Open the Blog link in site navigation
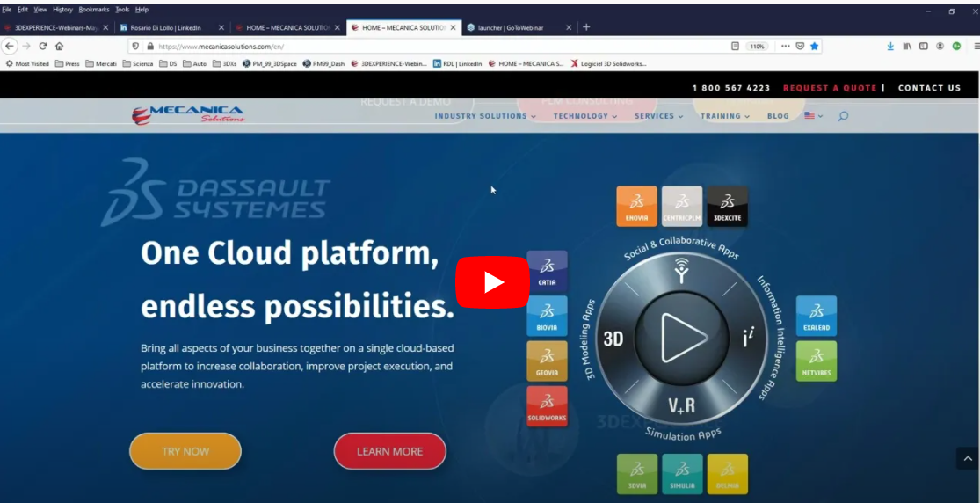The height and width of the screenshot is (503, 980). pyautogui.click(x=778, y=116)
